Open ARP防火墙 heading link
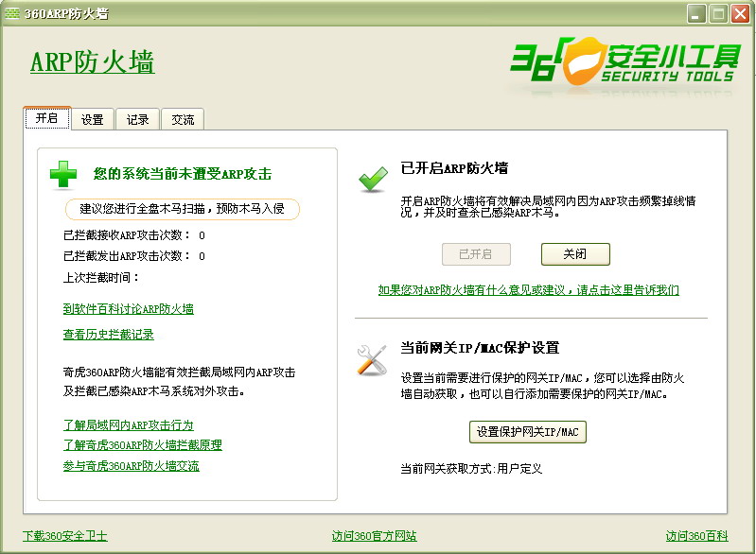This screenshot has width=756, height=554. pyautogui.click(x=92, y=62)
